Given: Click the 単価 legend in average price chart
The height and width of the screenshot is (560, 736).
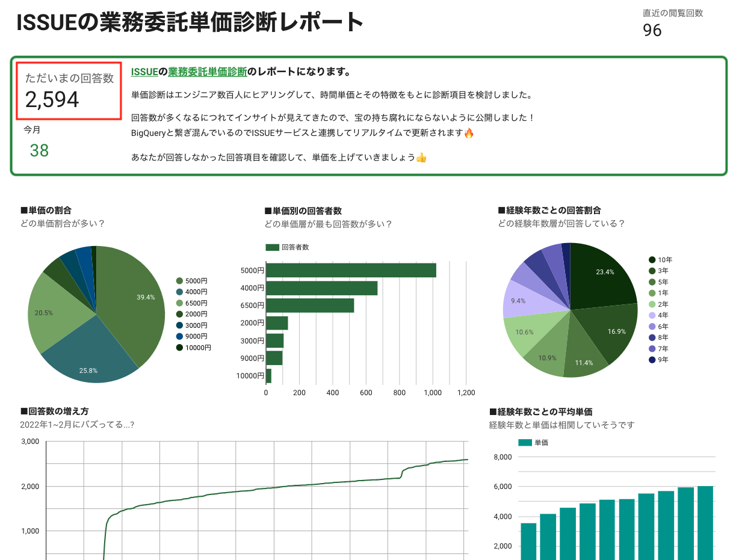Looking at the screenshot, I should pos(533,443).
